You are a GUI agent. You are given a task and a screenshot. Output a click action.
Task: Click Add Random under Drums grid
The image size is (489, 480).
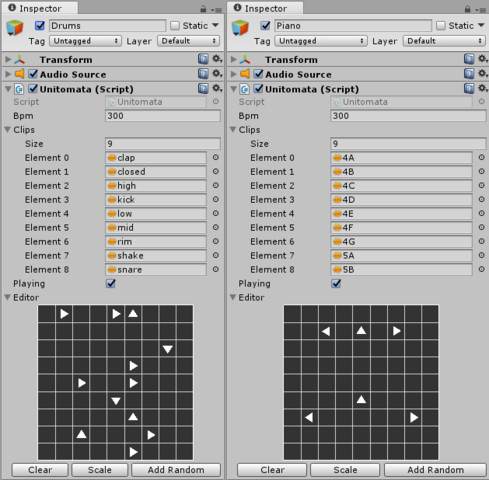pyautogui.click(x=176, y=470)
